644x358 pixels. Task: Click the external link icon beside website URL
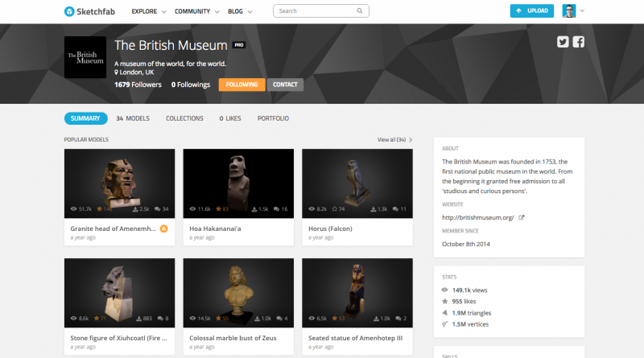521,217
